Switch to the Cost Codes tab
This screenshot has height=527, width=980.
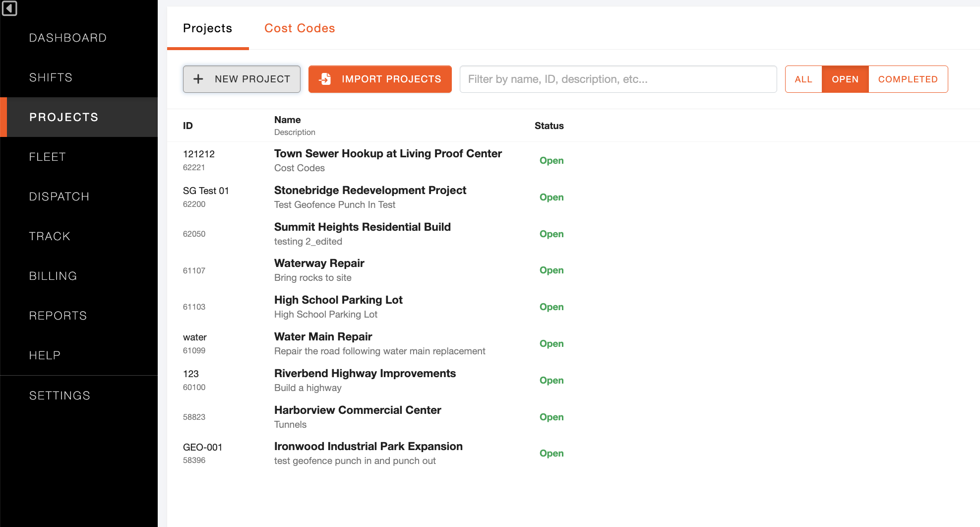[300, 28]
